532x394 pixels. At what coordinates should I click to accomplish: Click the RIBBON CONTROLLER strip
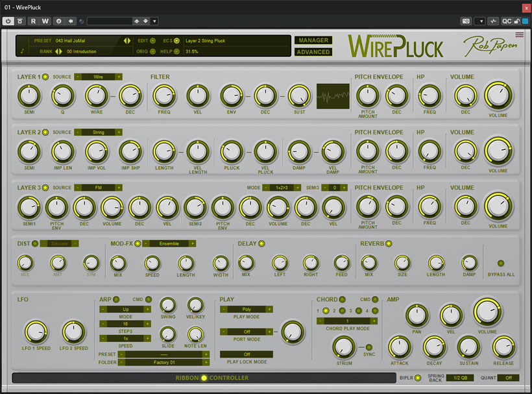[204, 378]
